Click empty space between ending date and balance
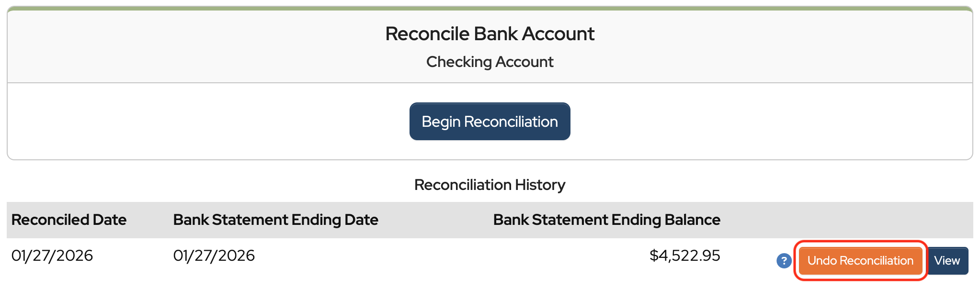Screen dimensions: 980x289 point(383,256)
